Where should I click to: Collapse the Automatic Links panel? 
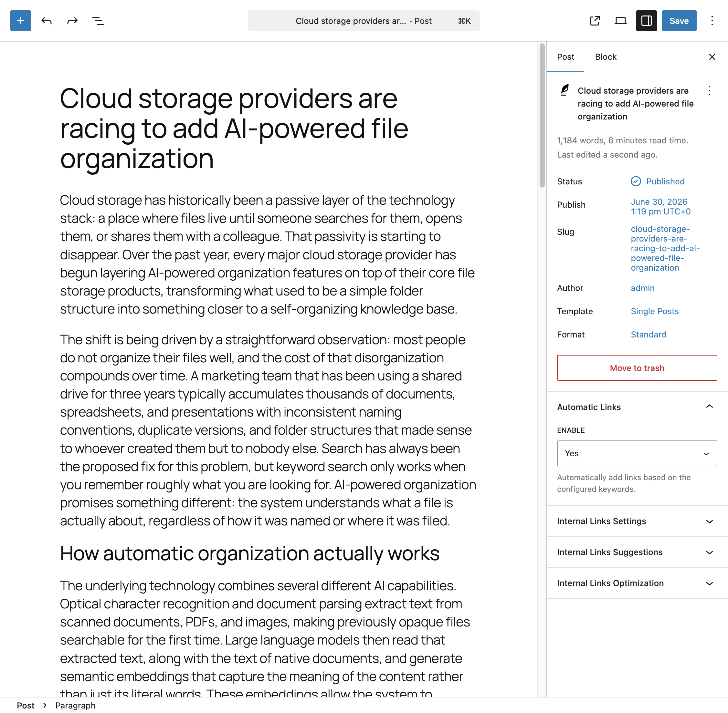point(637,407)
